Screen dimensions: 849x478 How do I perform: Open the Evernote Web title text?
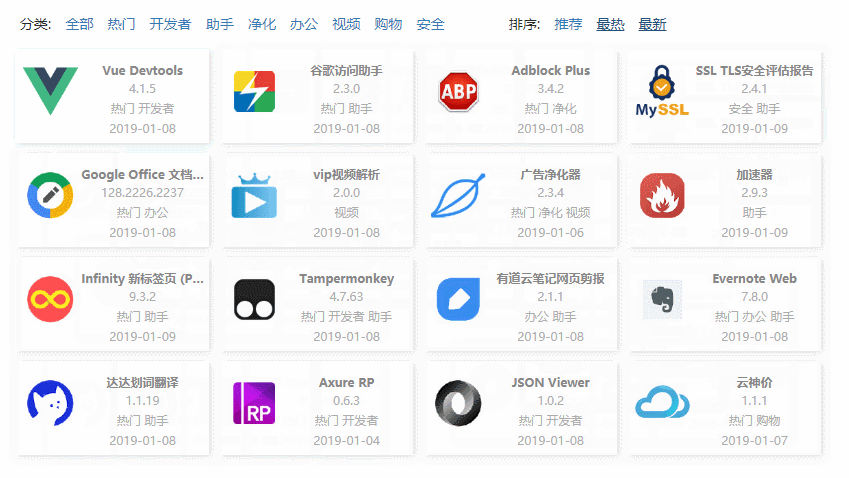click(x=754, y=278)
